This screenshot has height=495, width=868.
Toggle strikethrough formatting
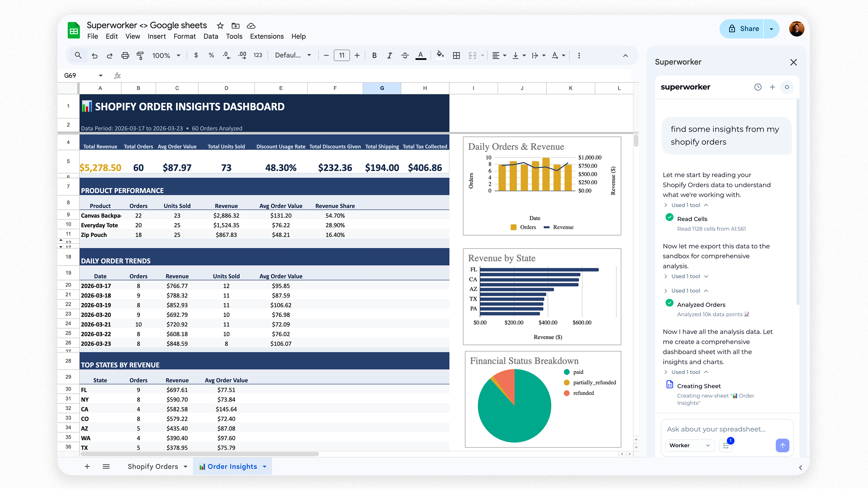point(405,55)
